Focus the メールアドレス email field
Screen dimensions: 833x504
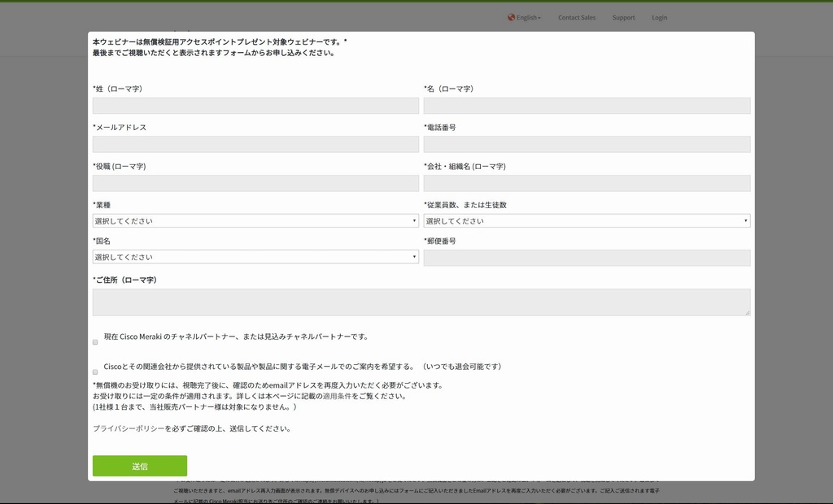click(x=255, y=145)
